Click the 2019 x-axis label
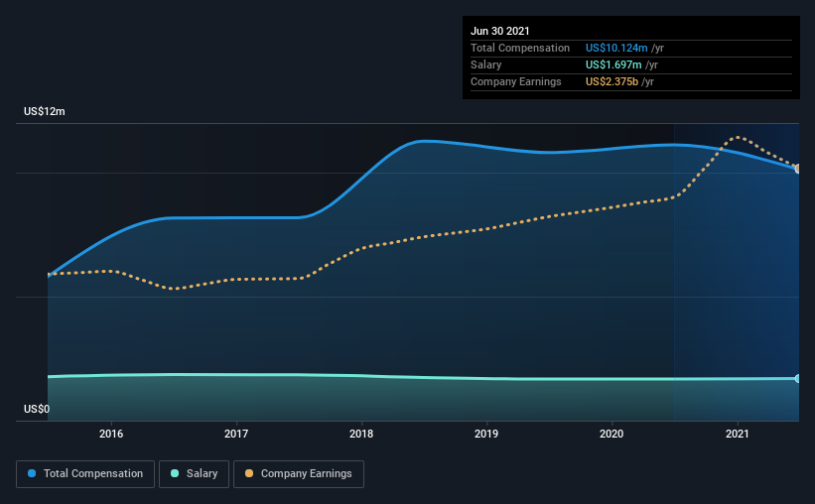The height and width of the screenshot is (504, 815). tap(486, 434)
